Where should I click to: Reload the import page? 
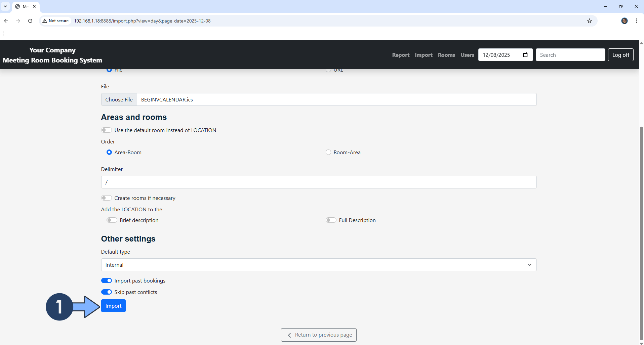point(30,21)
